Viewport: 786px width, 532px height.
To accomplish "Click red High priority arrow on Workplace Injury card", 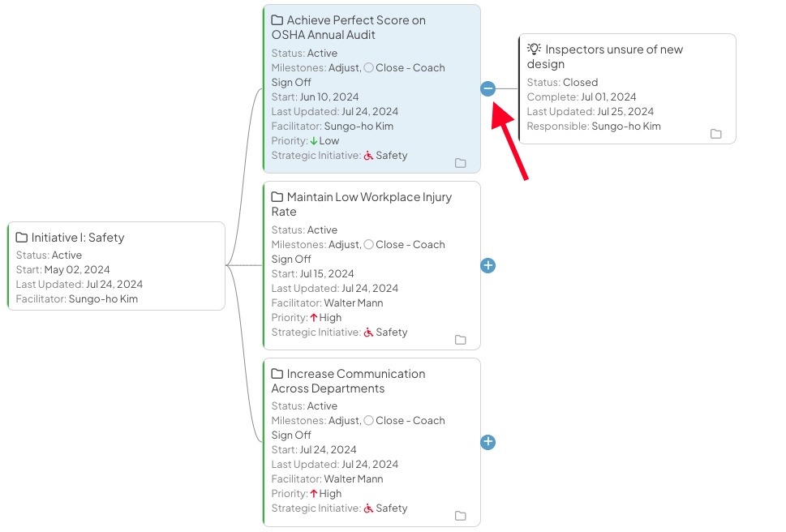I will 314,318.
